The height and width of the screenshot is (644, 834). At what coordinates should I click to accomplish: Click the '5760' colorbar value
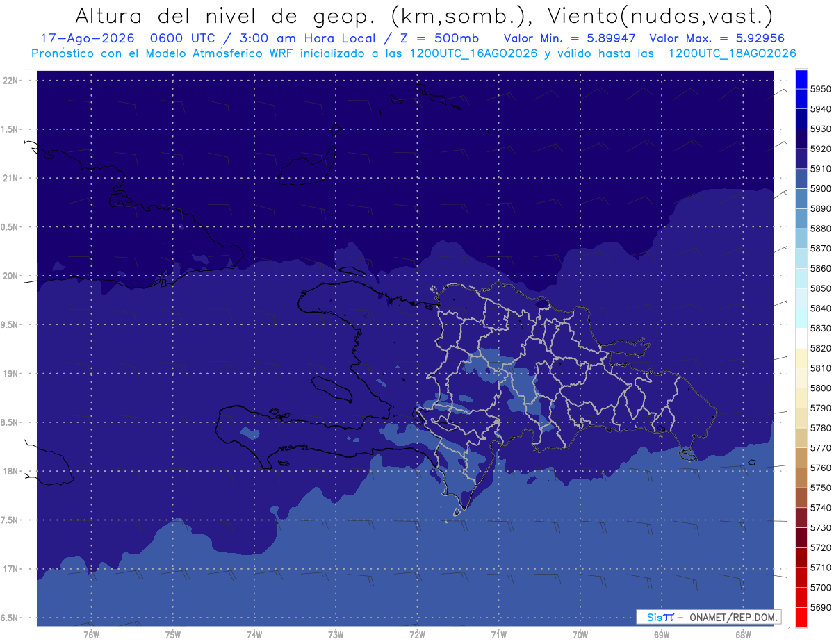point(820,468)
